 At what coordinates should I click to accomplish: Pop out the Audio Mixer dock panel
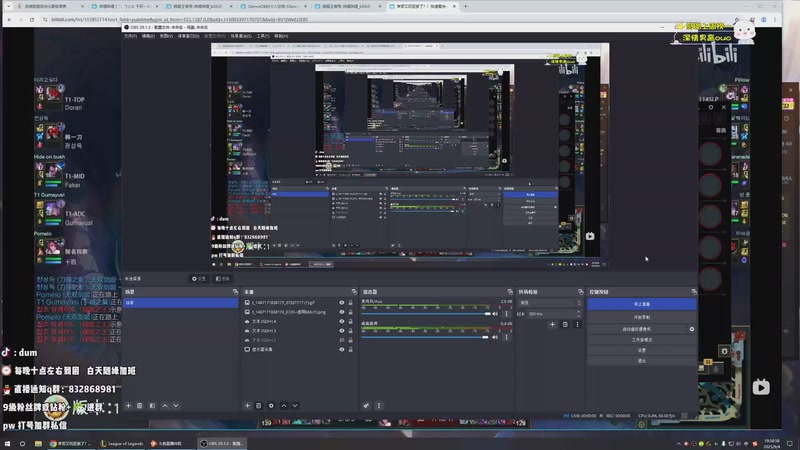pyautogui.click(x=510, y=292)
